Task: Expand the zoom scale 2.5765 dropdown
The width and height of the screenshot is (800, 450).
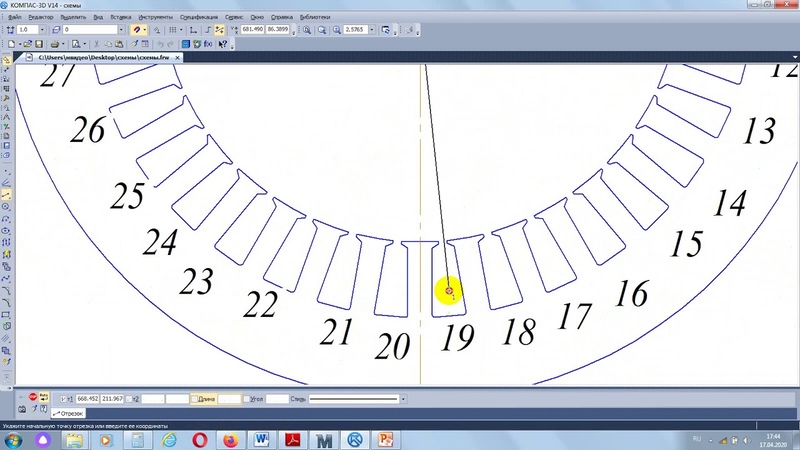Action: pyautogui.click(x=371, y=30)
